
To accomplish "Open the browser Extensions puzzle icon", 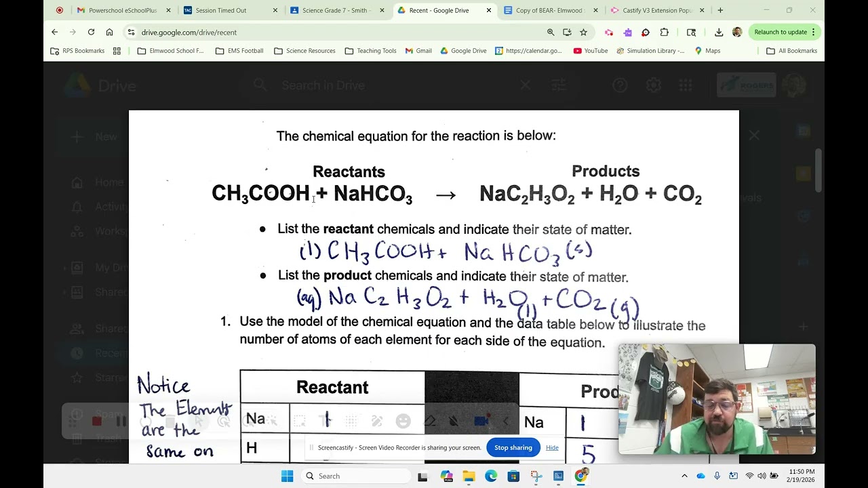I will tap(664, 32).
